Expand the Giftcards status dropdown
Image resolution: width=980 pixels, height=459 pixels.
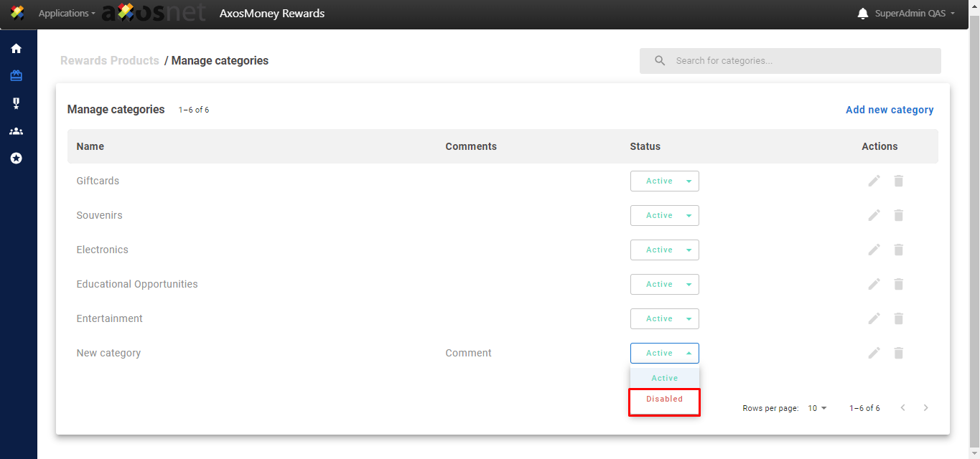point(664,181)
